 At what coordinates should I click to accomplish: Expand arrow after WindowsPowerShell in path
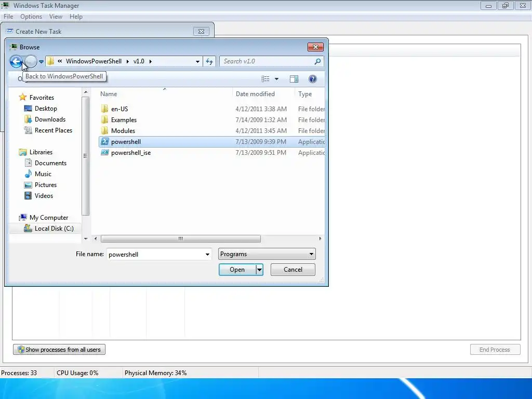(128, 61)
